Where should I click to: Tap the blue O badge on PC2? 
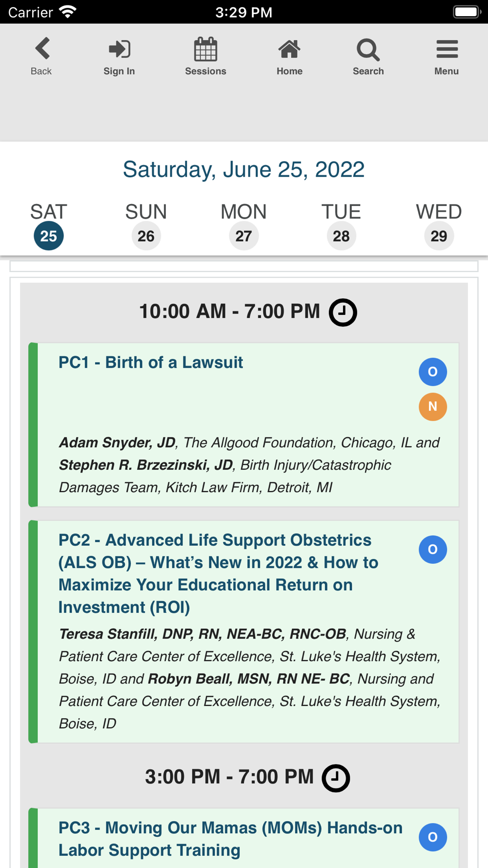coord(433,550)
